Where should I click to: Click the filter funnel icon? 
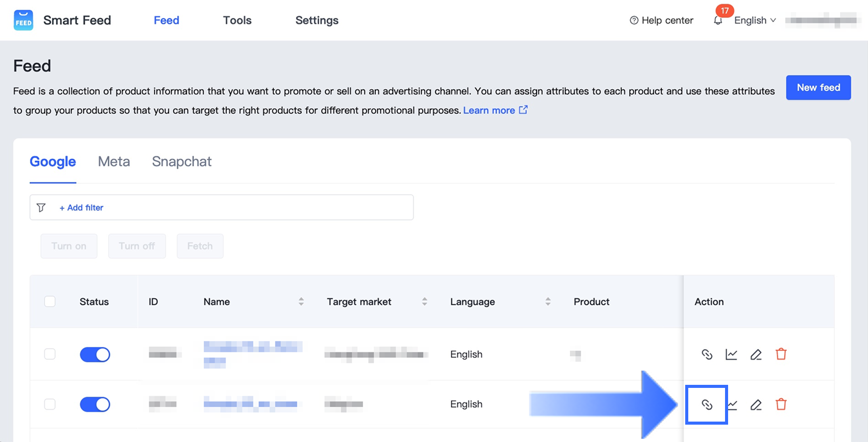41,208
